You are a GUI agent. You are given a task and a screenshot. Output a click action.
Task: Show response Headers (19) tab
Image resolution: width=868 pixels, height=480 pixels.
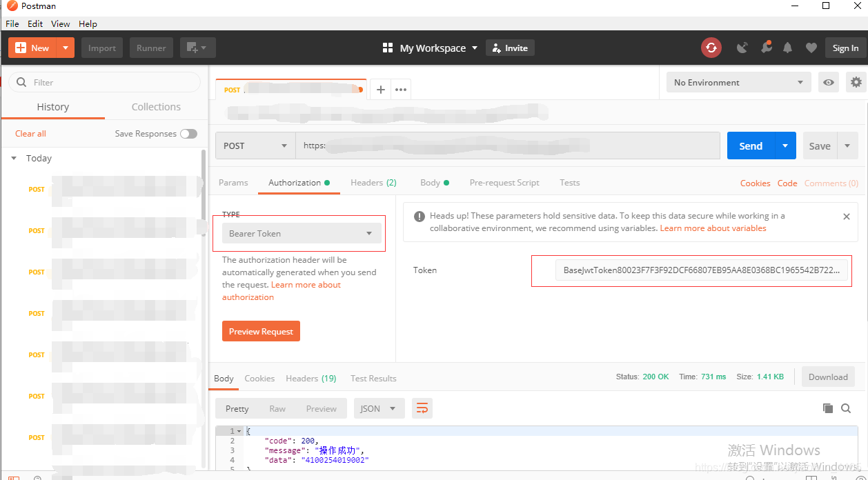(310, 378)
